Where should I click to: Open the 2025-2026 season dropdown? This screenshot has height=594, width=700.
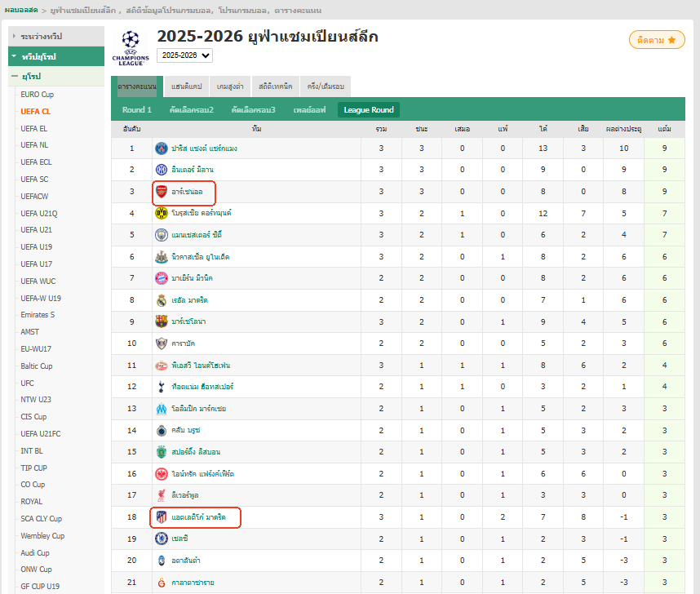tap(184, 55)
